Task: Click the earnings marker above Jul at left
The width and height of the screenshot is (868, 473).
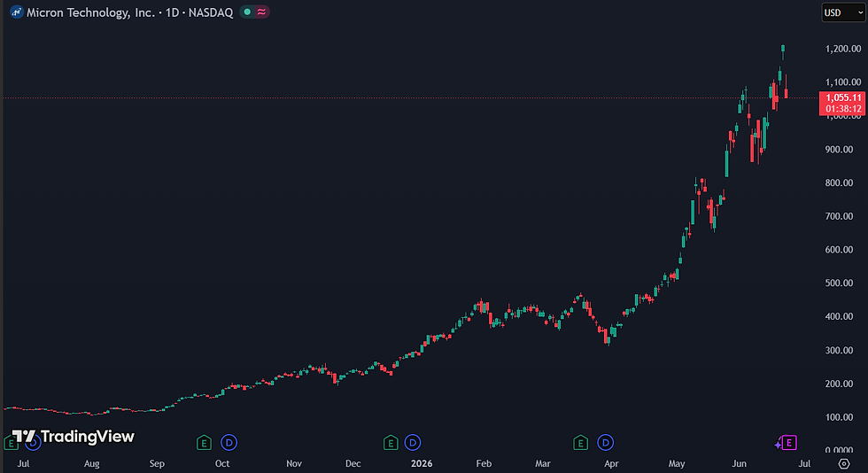Action: tap(11, 443)
